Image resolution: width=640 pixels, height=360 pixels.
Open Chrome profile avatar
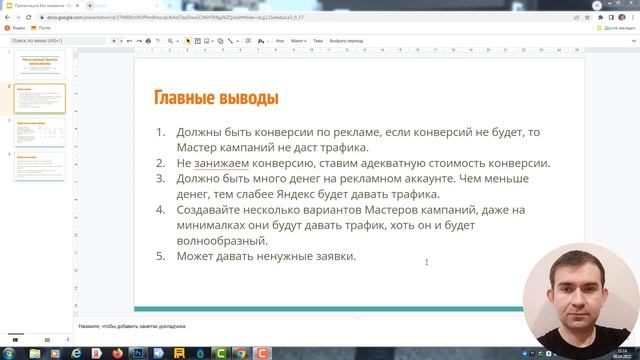click(x=622, y=18)
